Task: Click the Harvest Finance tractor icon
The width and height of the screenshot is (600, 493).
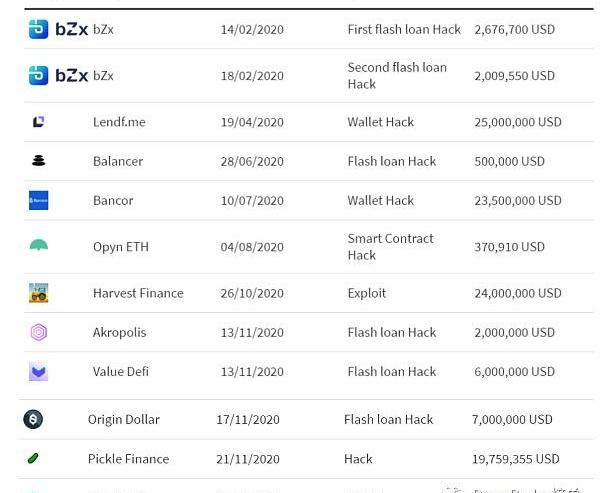Action: pyautogui.click(x=39, y=293)
